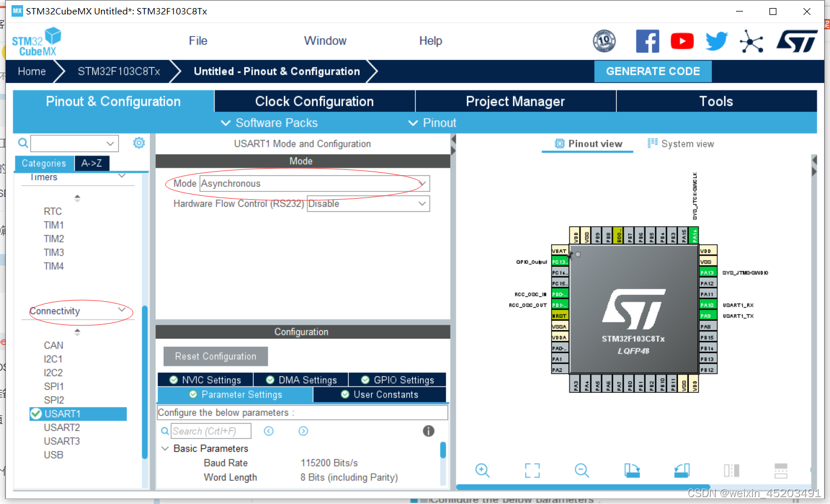Image resolution: width=830 pixels, height=504 pixels.
Task: Open the File menu
Action: pyautogui.click(x=198, y=41)
